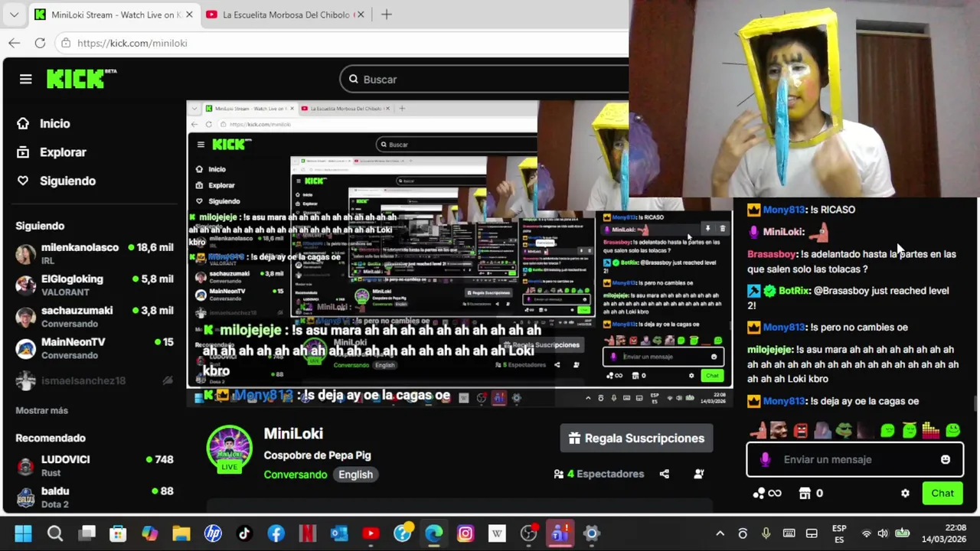Click MiniLoki username in chat
This screenshot has height=551, width=980.
point(782,232)
